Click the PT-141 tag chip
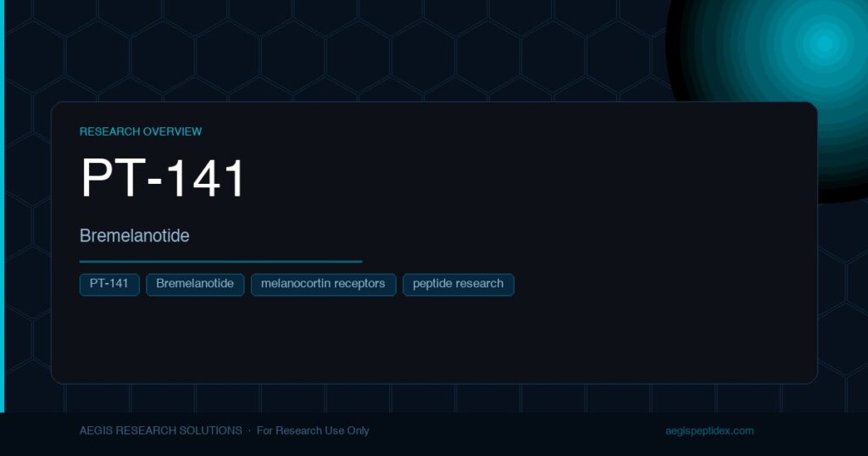Viewport: 868px width, 456px height. point(109,285)
